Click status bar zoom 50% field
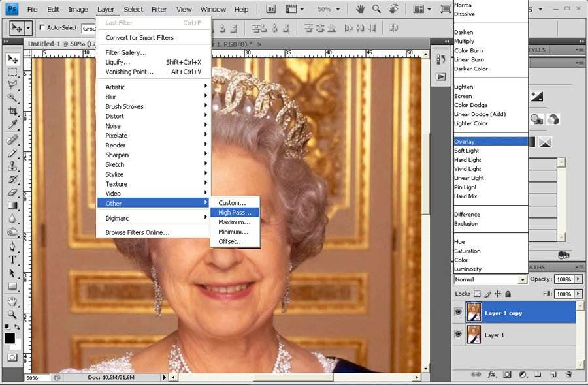588x385 pixels. tap(37, 378)
